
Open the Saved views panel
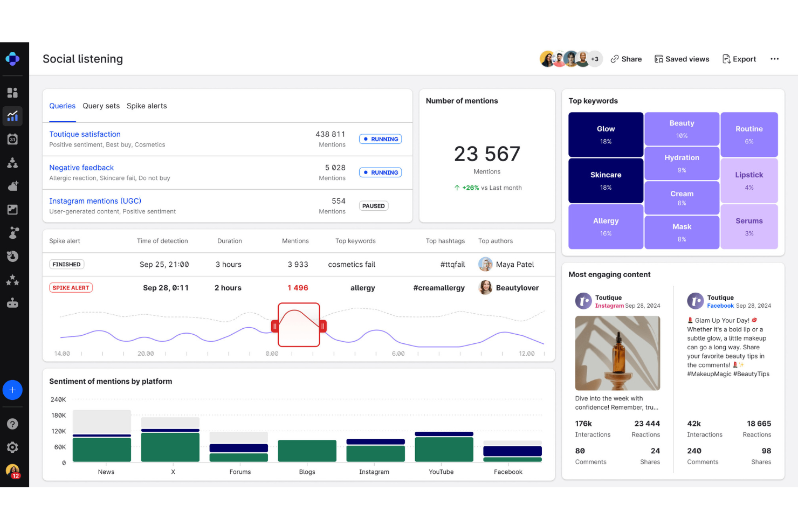point(681,59)
